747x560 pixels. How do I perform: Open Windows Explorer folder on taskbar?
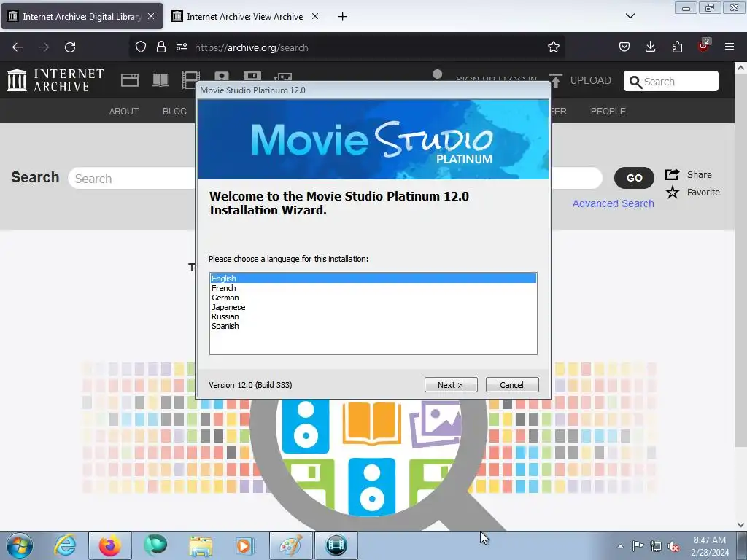coord(201,545)
